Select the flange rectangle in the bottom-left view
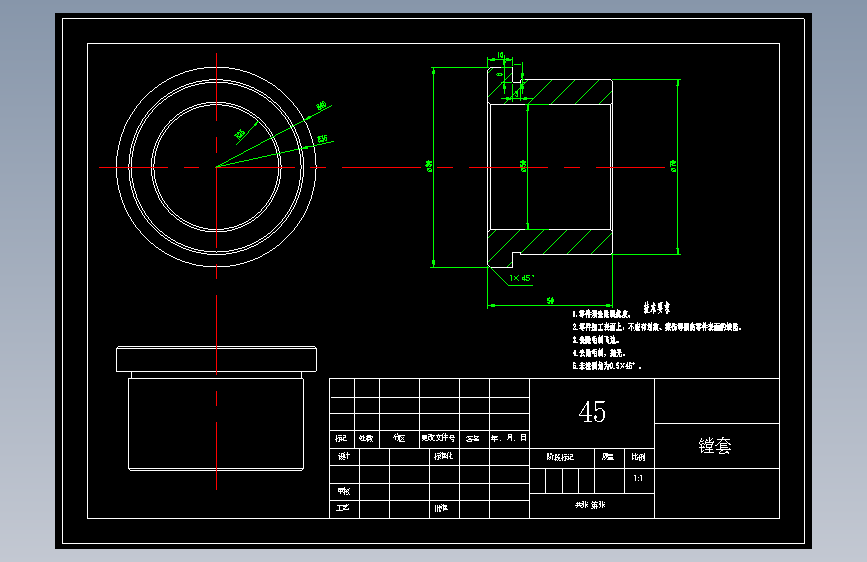The image size is (867, 562). pos(216,360)
